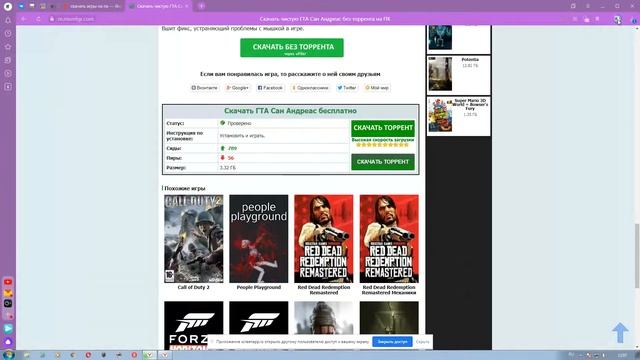Open the notifications bell in browser sidebar
Screen dimensions: 640x360
[x=8, y=20]
